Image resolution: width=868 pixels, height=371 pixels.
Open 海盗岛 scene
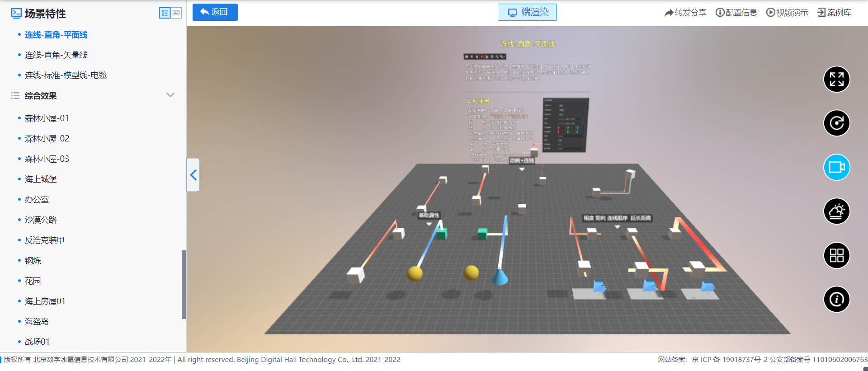[x=37, y=322]
